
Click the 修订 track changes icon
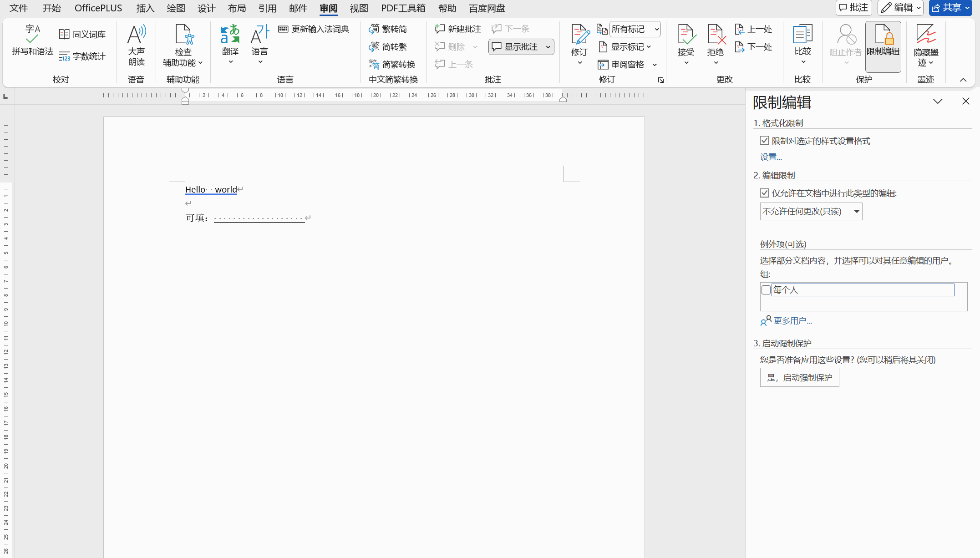tap(579, 35)
